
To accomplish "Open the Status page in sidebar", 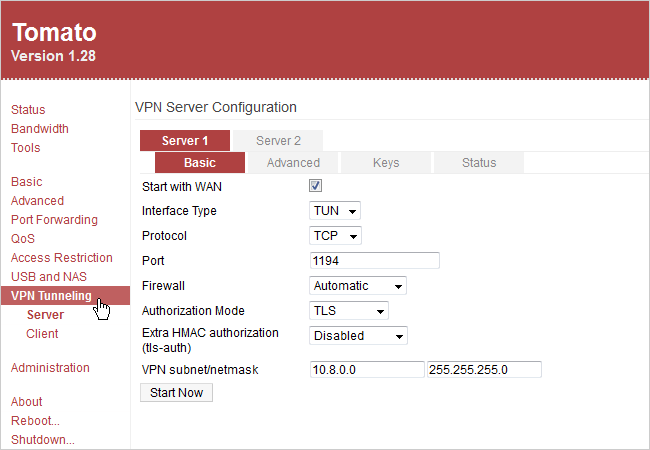I will pyautogui.click(x=28, y=110).
